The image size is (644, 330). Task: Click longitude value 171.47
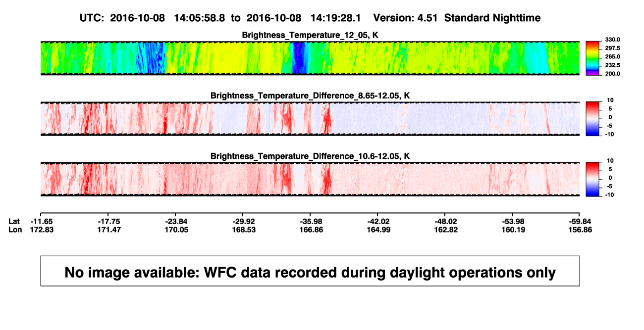[x=108, y=230]
